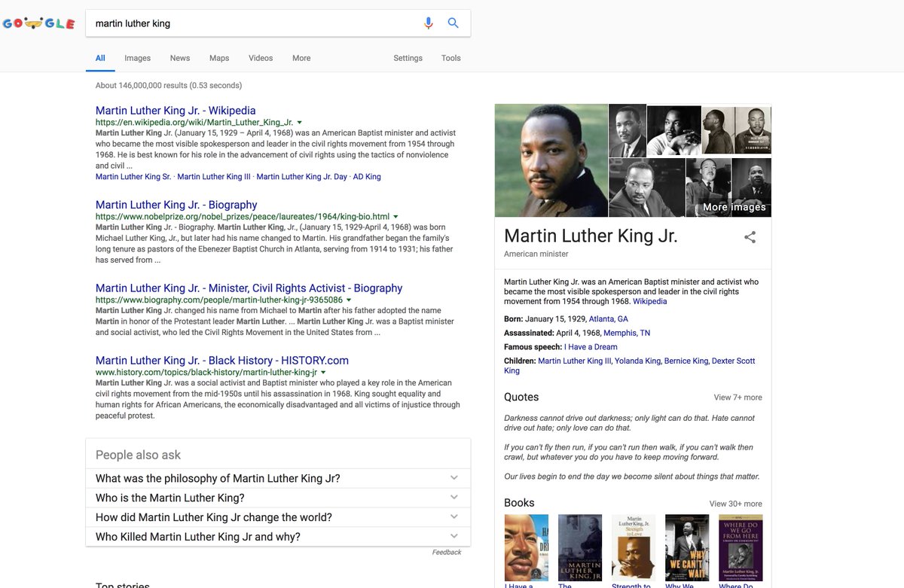Open the More search menu
Image resolution: width=904 pixels, height=588 pixels.
coord(301,58)
